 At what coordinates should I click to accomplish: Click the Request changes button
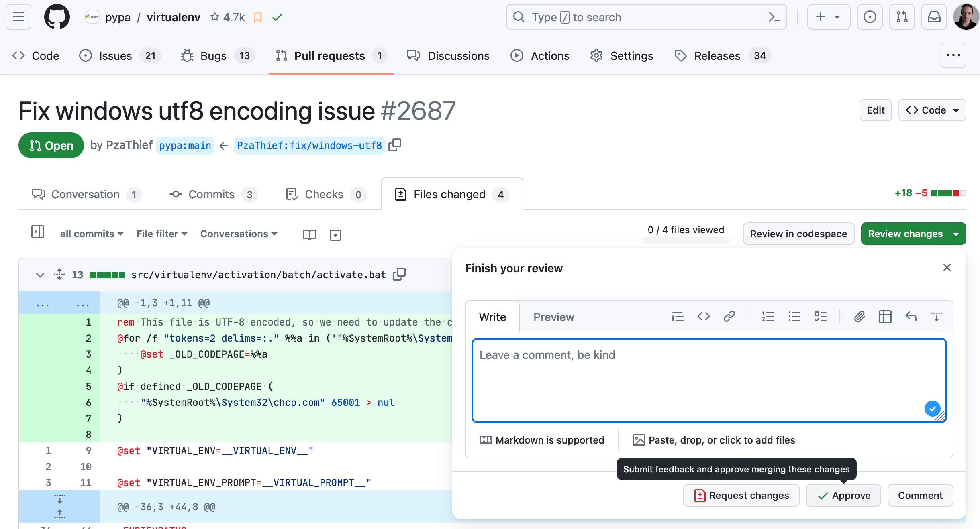[x=741, y=496]
